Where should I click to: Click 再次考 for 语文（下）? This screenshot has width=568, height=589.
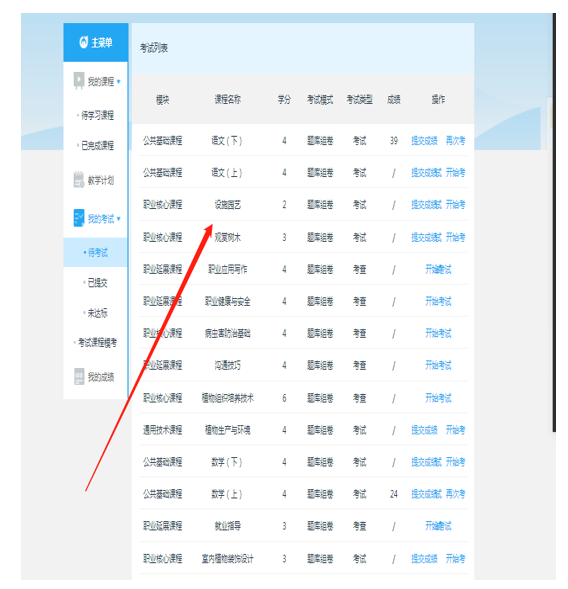tap(455, 140)
